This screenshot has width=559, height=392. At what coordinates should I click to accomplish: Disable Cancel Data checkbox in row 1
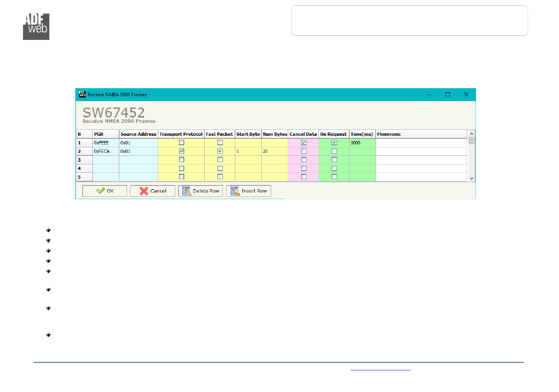coord(304,143)
